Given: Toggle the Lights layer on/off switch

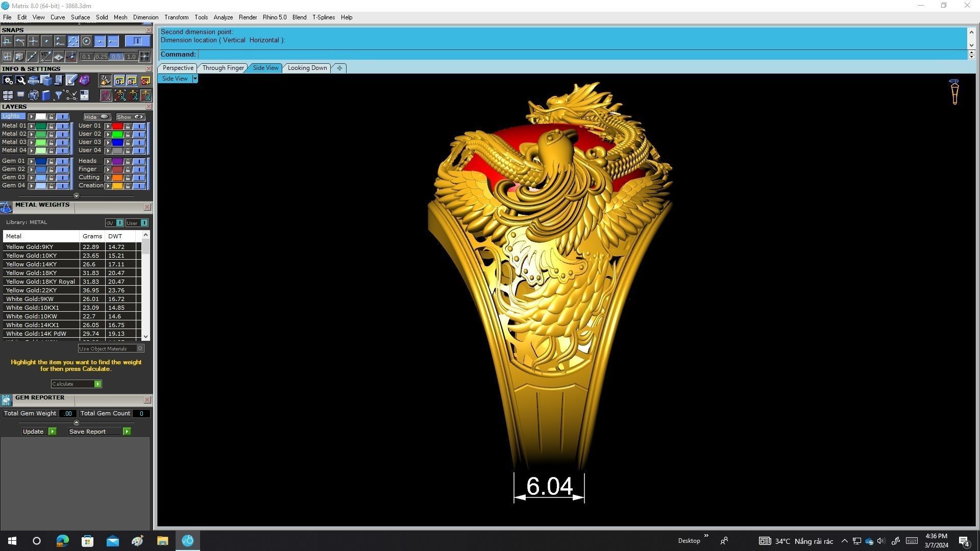Looking at the screenshot, I should 62,117.
